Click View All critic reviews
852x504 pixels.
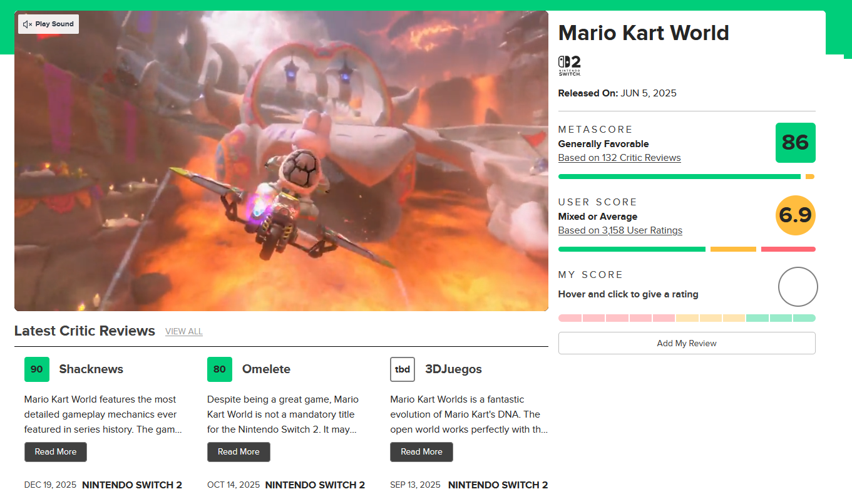click(x=184, y=332)
